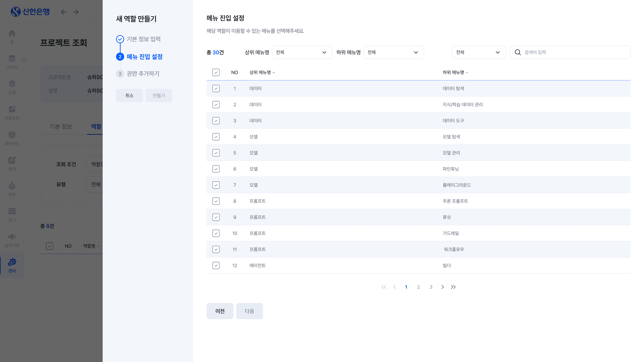The width and height of the screenshot is (644, 362).
Task: Open the 하위 메뉴명 filter dropdown
Action: point(393,52)
